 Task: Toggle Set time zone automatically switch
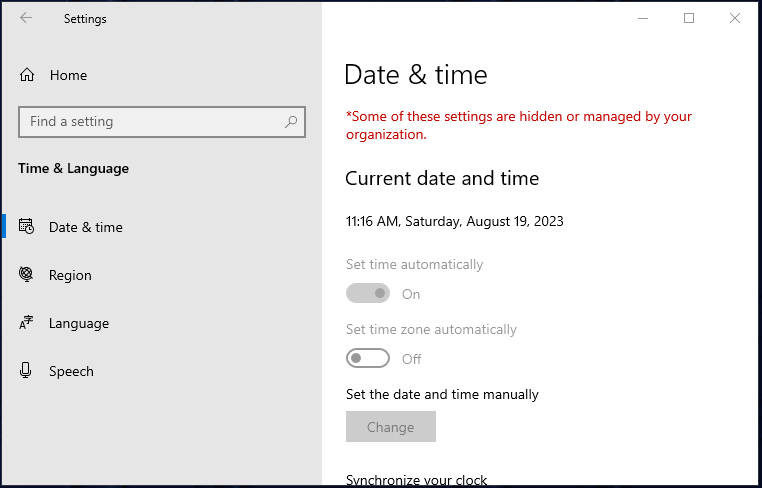[368, 359]
